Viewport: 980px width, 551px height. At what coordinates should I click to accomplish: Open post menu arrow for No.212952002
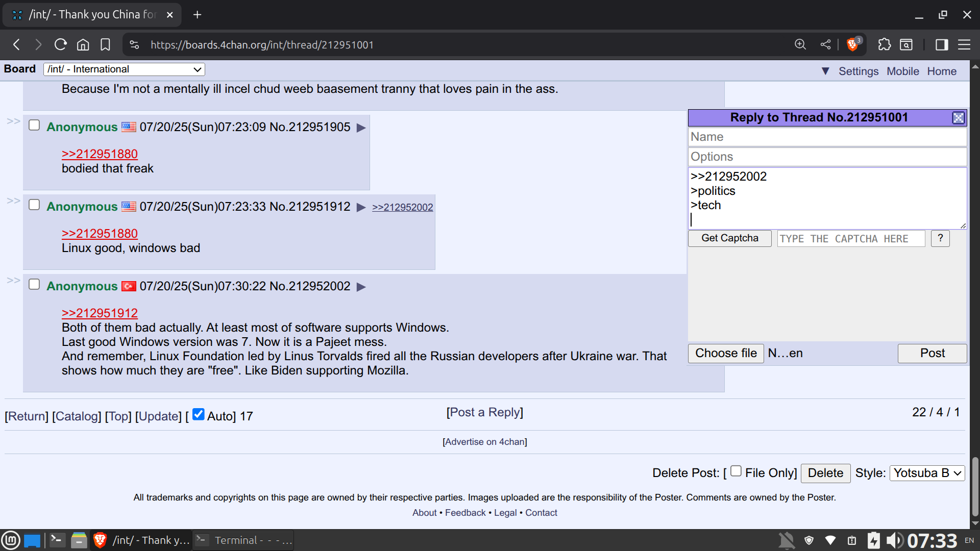(x=361, y=287)
